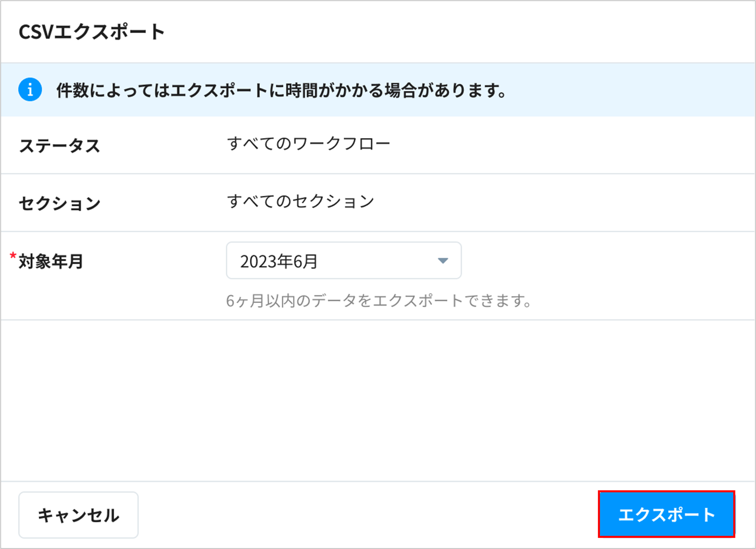Click the empty blank area below the form
This screenshot has width=756, height=549.
tap(378, 400)
